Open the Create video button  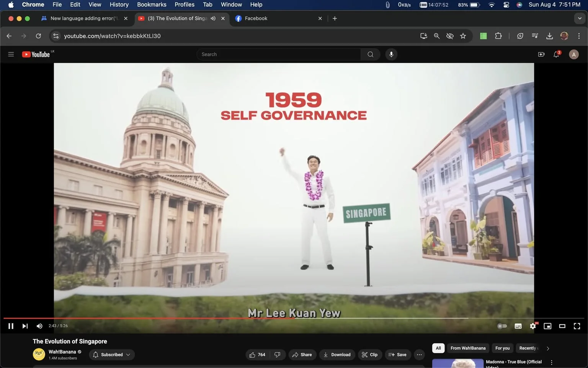click(541, 54)
